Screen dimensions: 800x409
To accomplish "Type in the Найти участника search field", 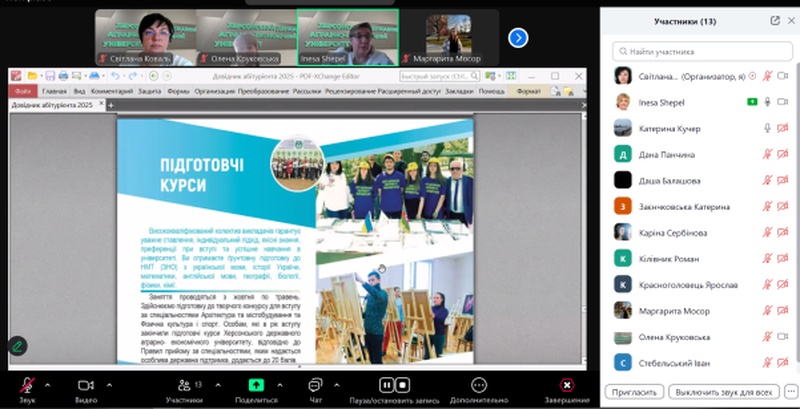I will pyautogui.click(x=702, y=52).
